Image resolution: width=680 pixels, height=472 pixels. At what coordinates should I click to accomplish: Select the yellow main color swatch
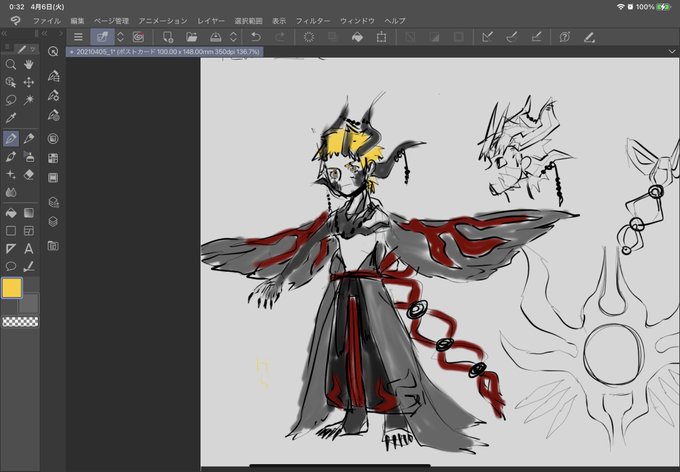pyautogui.click(x=12, y=288)
